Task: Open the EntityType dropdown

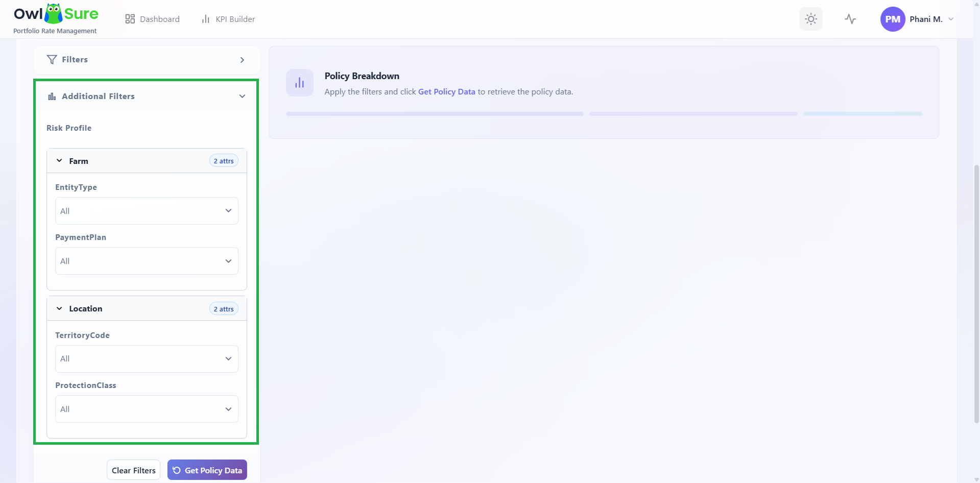Action: click(x=147, y=211)
